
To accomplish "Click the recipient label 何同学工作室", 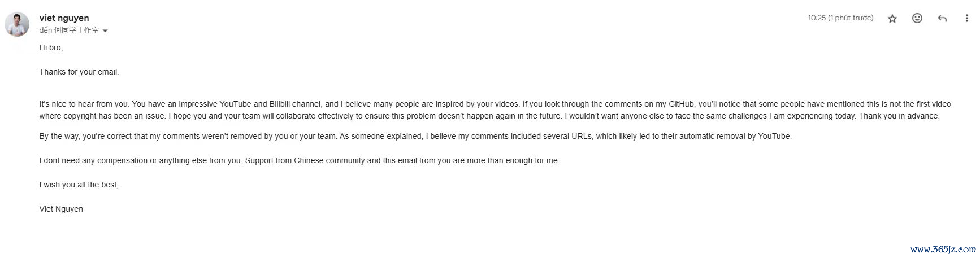I will [x=76, y=30].
